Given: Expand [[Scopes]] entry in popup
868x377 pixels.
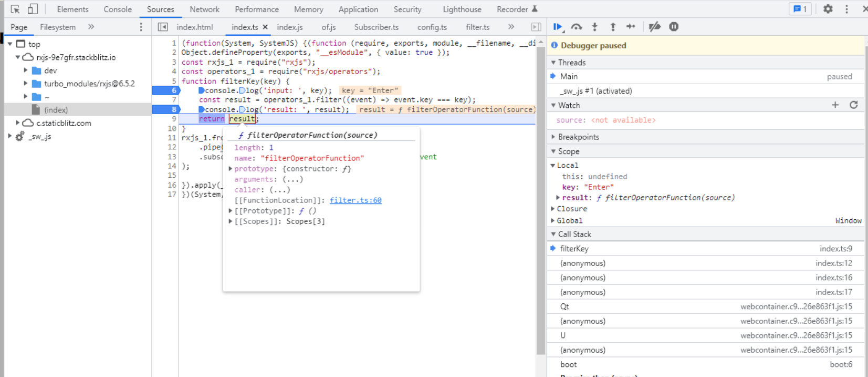Looking at the screenshot, I should pyautogui.click(x=231, y=221).
